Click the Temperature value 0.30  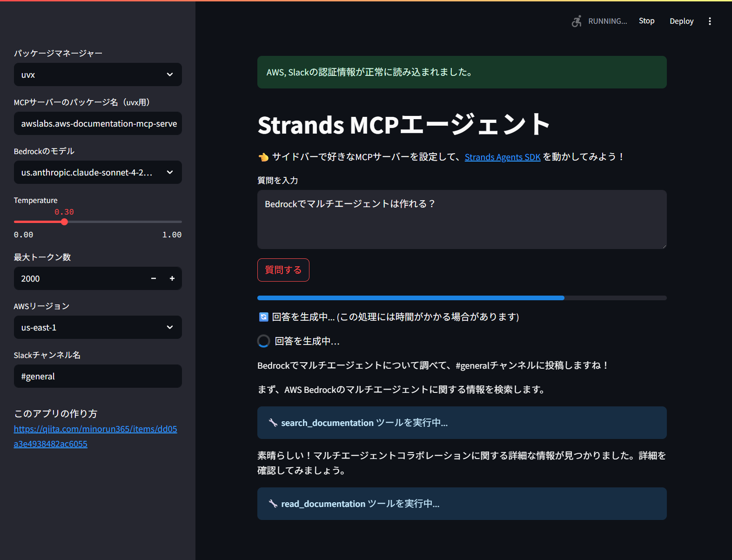click(64, 212)
